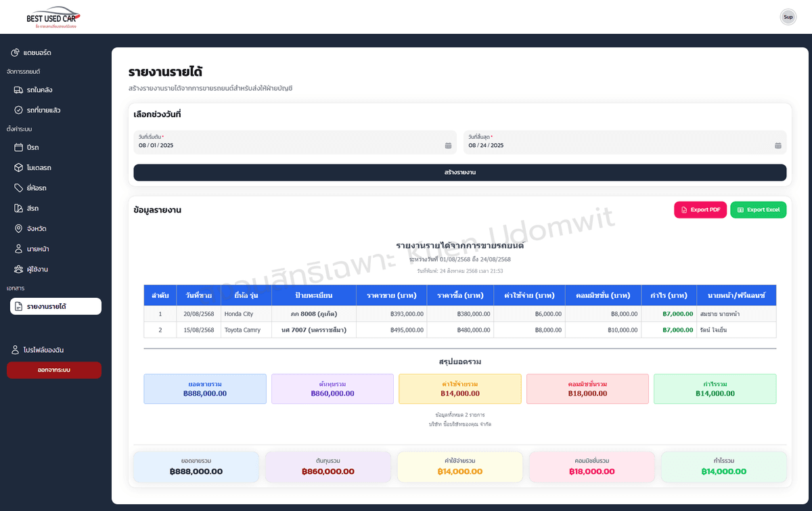
Task: Click the นายหน้า/ฟรีแลนซ์ column header
Action: 736,296
